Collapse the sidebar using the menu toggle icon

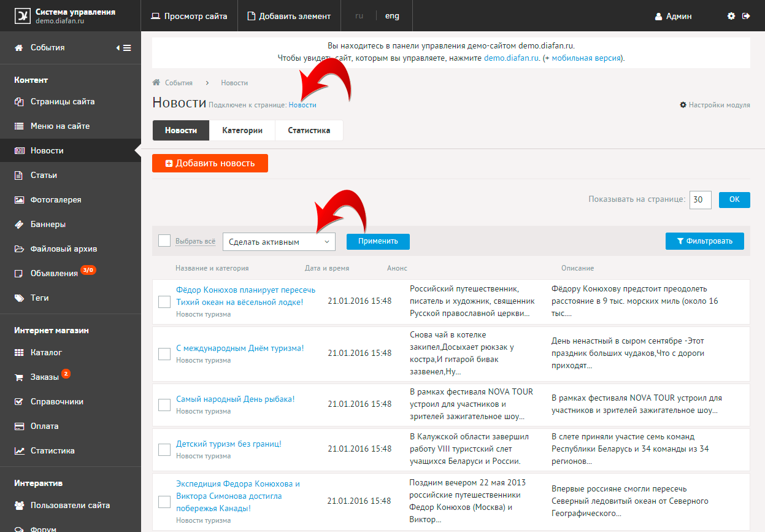coord(124,48)
